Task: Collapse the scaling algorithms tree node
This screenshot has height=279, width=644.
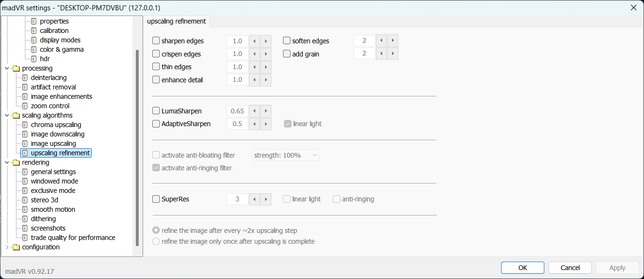Action: [x=7, y=115]
